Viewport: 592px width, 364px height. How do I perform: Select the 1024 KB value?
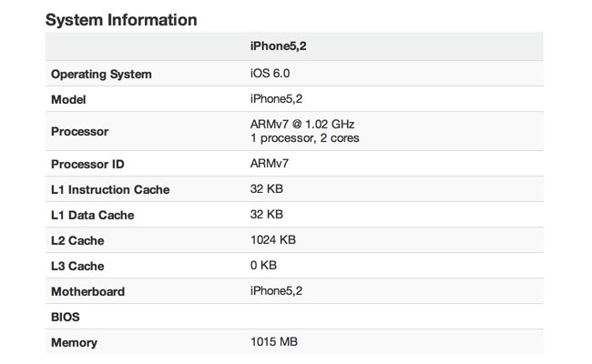point(273,240)
